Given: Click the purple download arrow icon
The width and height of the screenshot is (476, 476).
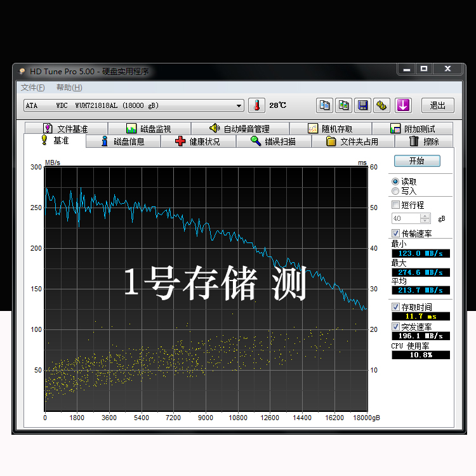Looking at the screenshot, I should pyautogui.click(x=403, y=105).
